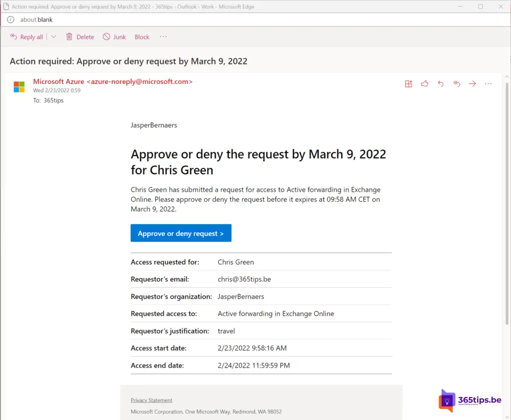This screenshot has width=511, height=420.
Task: Expand the Reply all dropdown arrow
Action: coord(54,36)
